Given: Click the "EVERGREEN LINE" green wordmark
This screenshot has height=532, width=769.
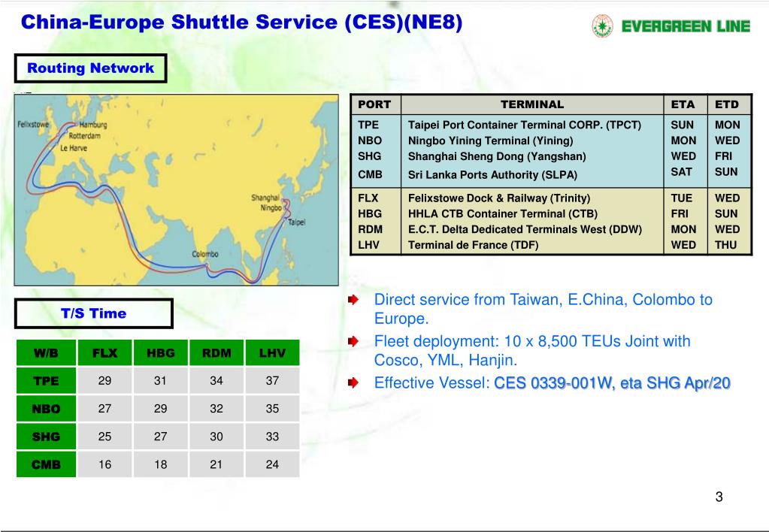Looking at the screenshot, I should point(686,26).
